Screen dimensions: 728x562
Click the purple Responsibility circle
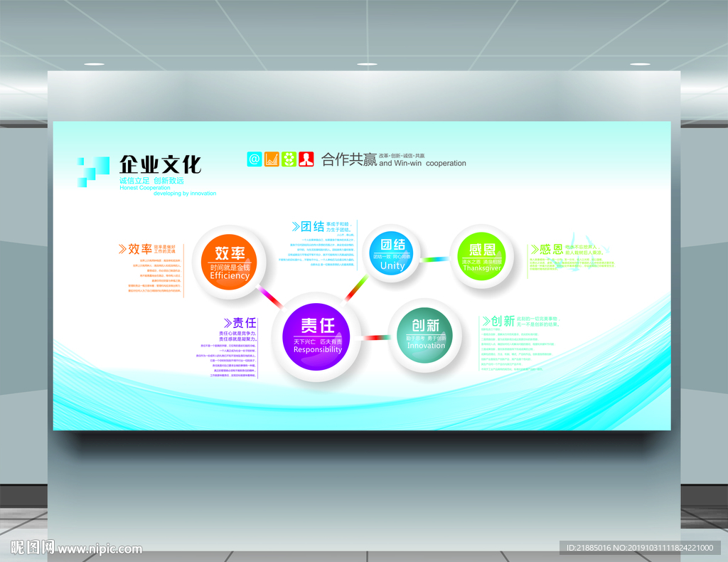coord(318,336)
